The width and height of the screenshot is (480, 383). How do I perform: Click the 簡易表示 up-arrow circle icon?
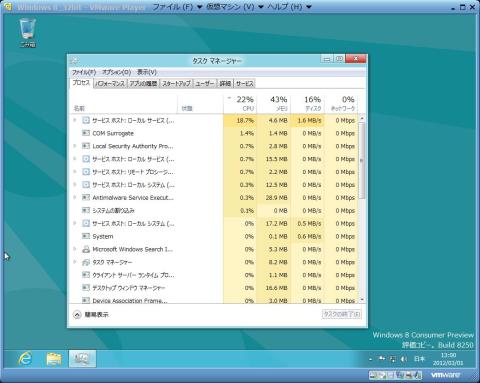pos(77,315)
